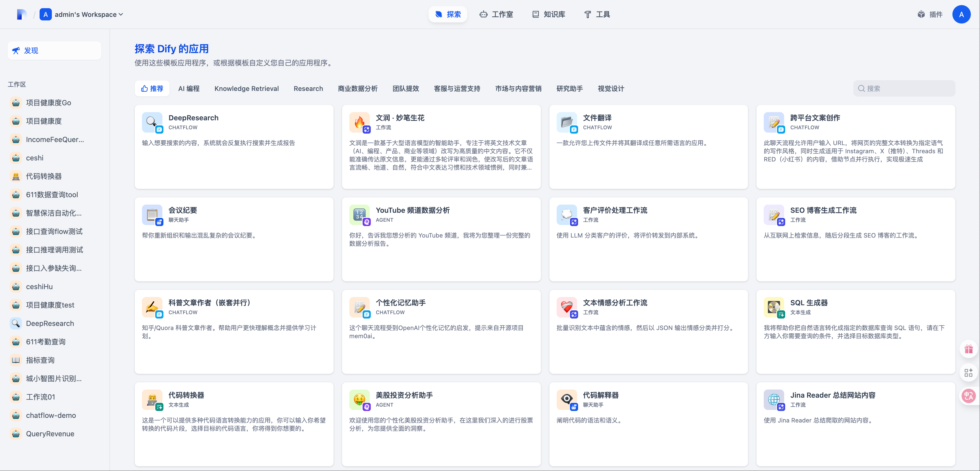Open the user avatar menu

[961, 15]
